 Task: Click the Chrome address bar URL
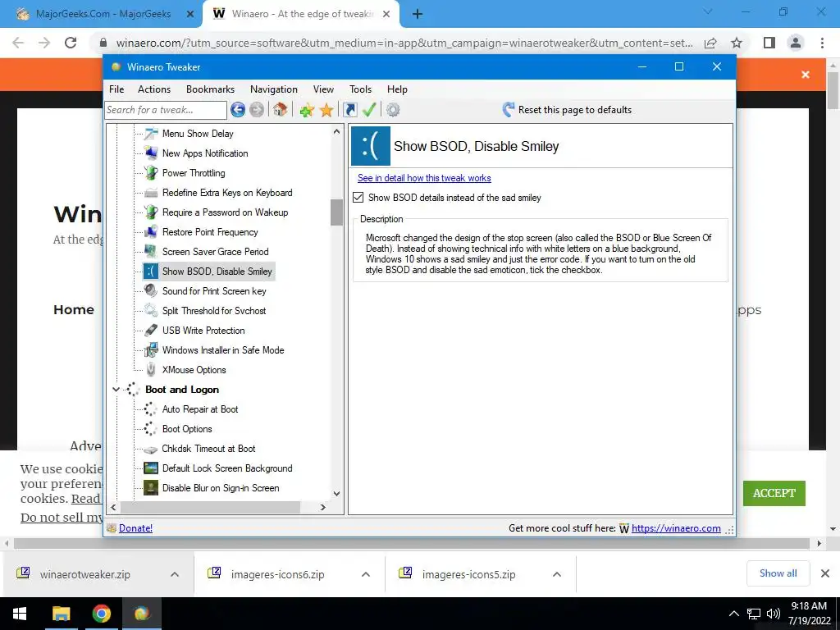[404, 43]
